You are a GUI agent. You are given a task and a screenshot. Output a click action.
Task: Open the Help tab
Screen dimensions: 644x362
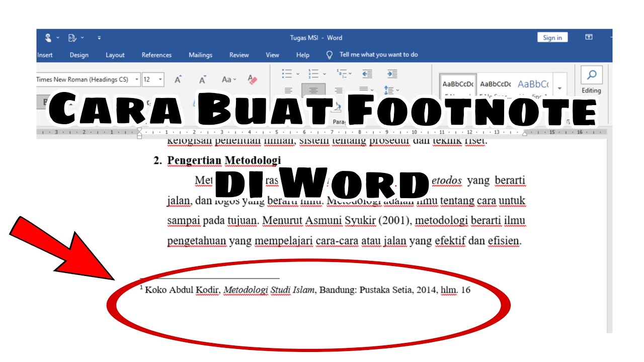click(x=303, y=55)
